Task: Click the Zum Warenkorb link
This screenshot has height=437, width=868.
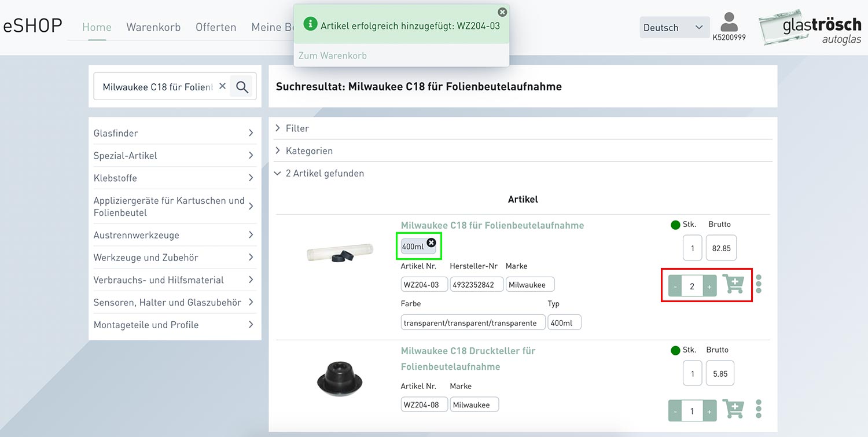Action: coord(333,56)
